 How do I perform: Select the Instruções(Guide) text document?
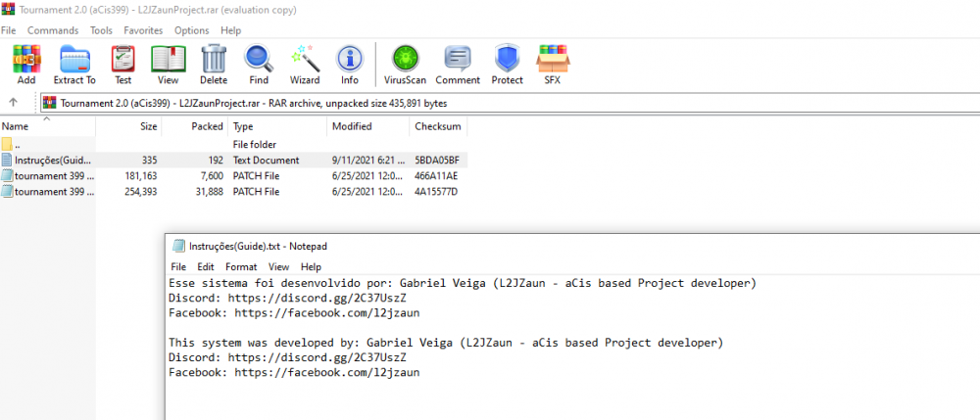(x=49, y=160)
